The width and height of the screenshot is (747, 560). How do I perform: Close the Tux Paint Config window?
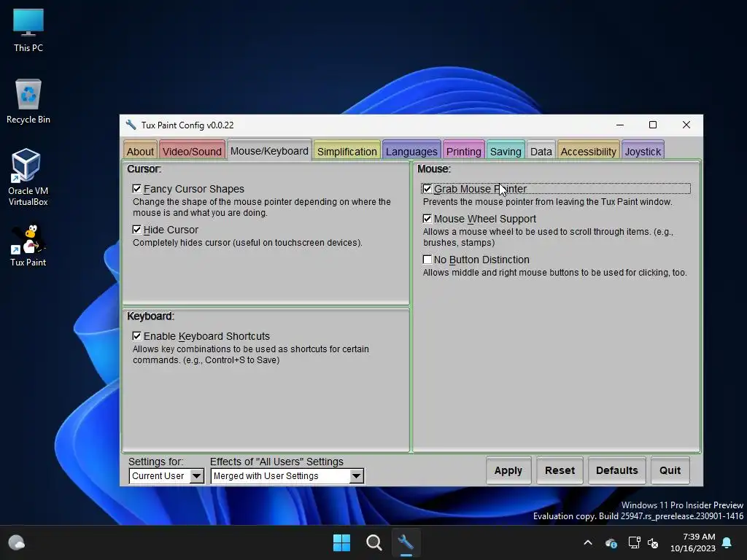686,125
